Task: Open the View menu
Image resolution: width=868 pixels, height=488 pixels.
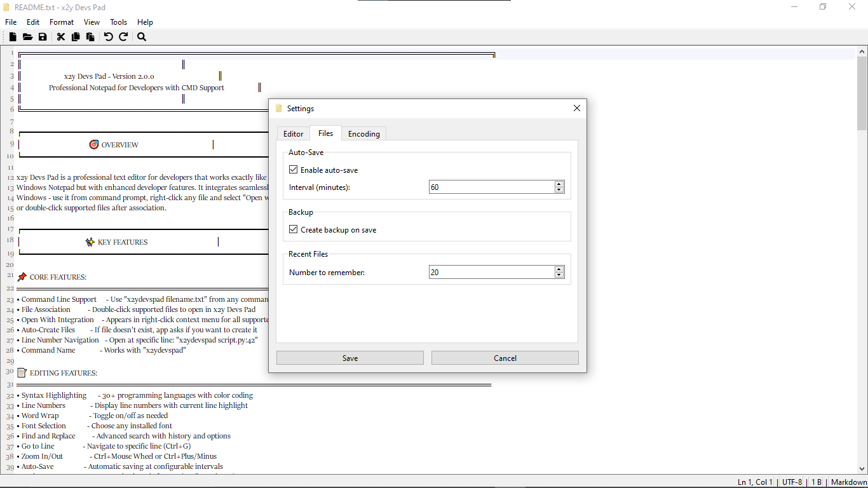Action: [x=92, y=22]
